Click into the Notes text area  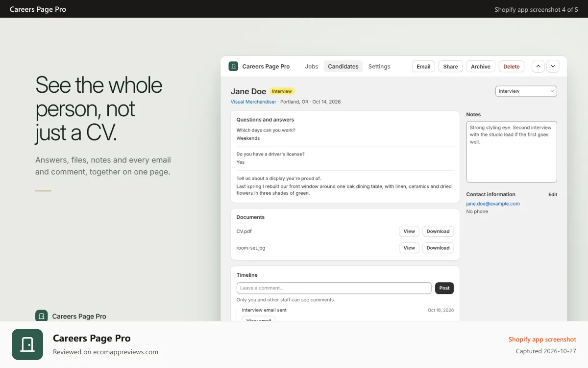coord(512,152)
